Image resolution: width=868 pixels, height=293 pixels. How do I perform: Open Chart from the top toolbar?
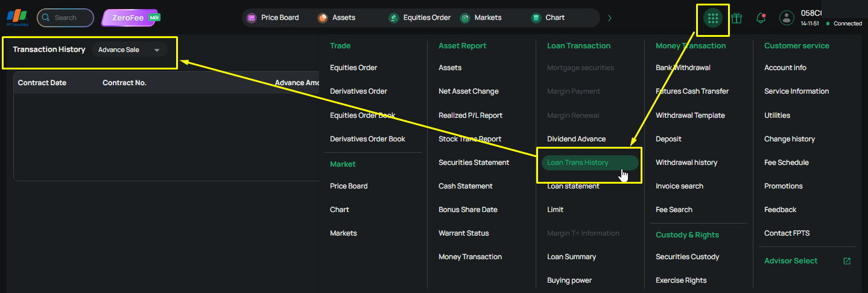[x=548, y=18]
